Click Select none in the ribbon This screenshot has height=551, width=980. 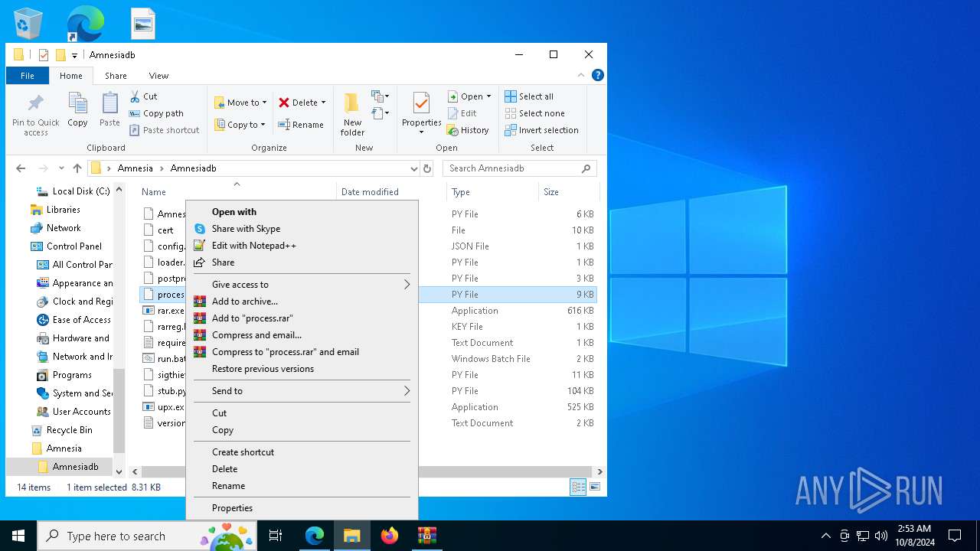tap(534, 113)
